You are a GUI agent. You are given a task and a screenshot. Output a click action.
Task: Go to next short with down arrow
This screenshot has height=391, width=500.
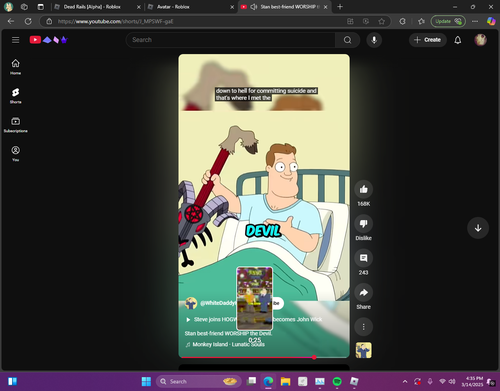[x=478, y=228]
